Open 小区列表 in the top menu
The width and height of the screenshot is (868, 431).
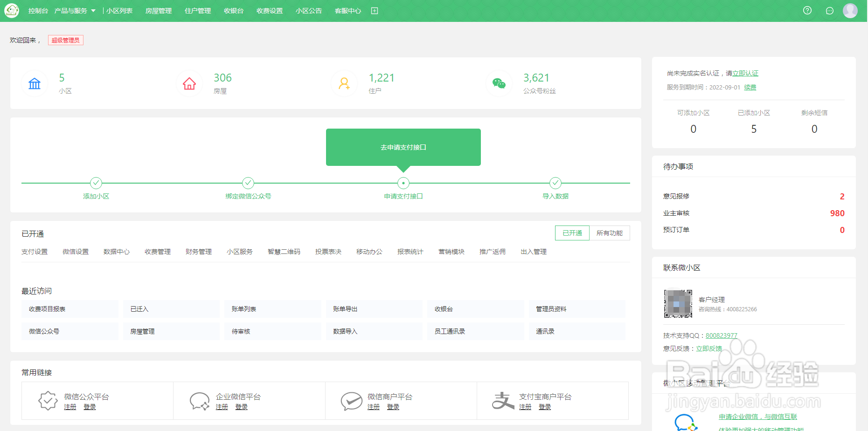click(119, 11)
